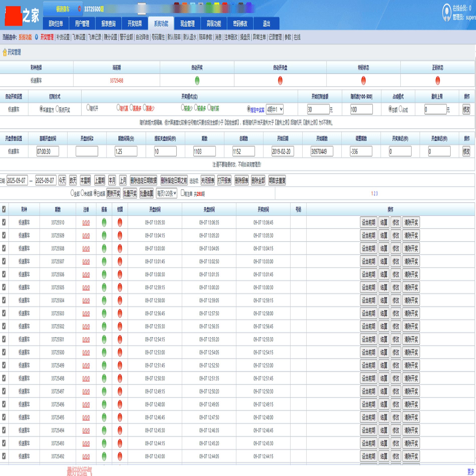Click the 批量结算 button

point(146,193)
